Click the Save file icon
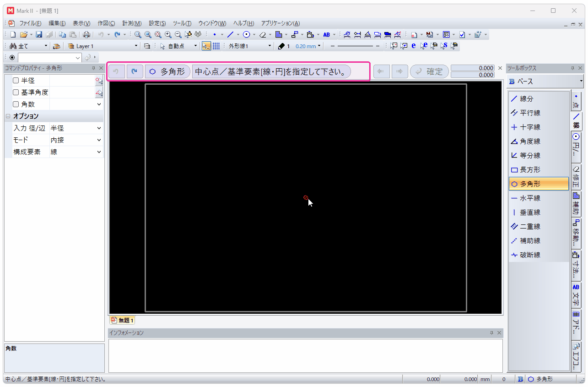The height and width of the screenshot is (387, 588). point(39,34)
